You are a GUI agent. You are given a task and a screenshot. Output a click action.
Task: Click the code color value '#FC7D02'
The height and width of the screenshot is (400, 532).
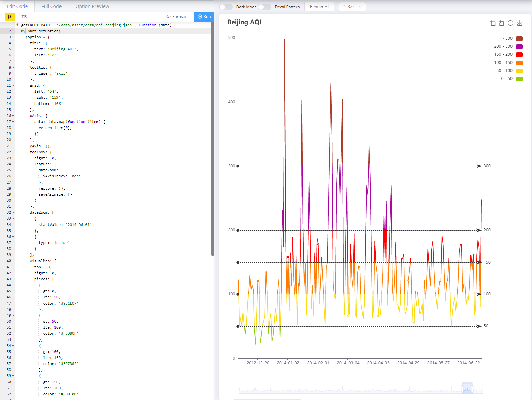[x=69, y=364]
